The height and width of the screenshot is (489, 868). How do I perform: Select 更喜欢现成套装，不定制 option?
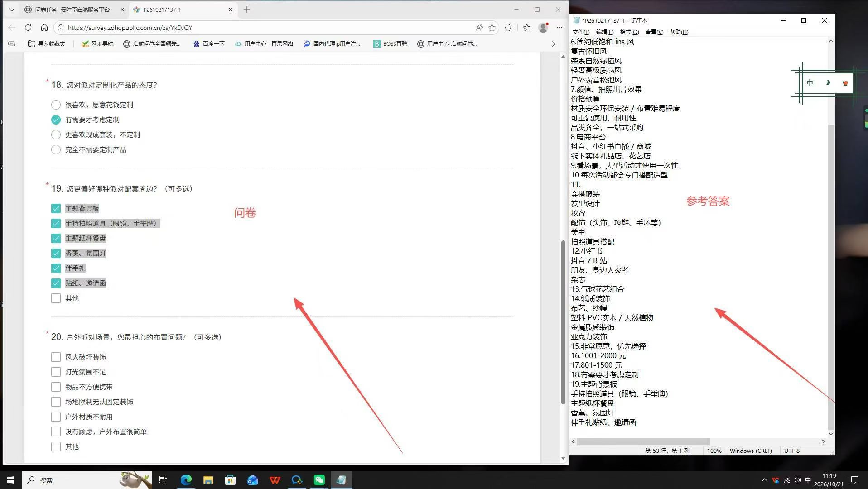[56, 135]
